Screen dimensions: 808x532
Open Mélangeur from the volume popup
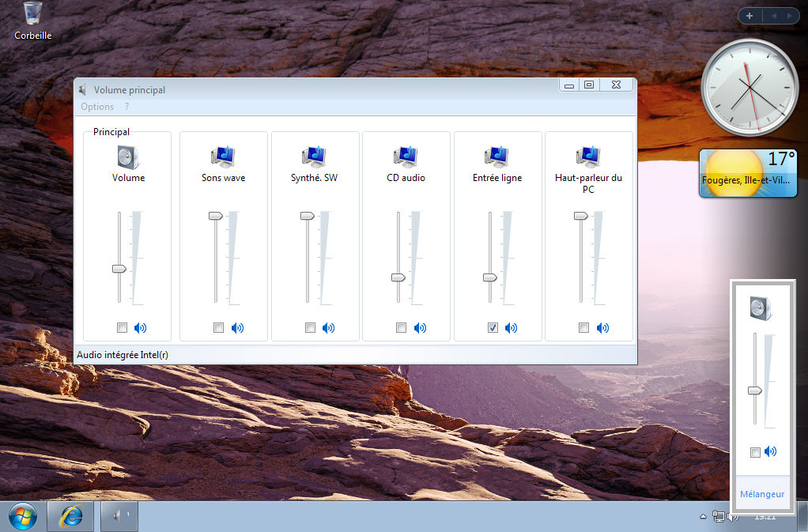point(761,492)
